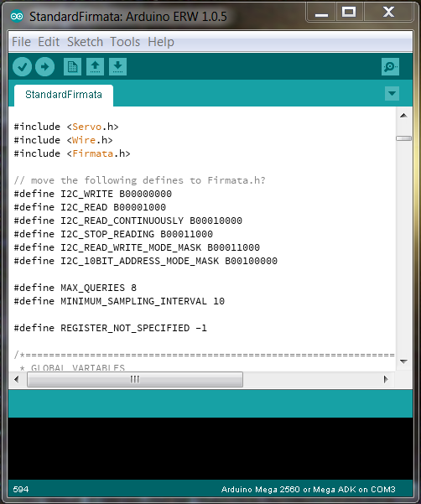Image resolution: width=421 pixels, height=504 pixels.
Task: Open the Help menu
Action: pyautogui.click(x=161, y=42)
